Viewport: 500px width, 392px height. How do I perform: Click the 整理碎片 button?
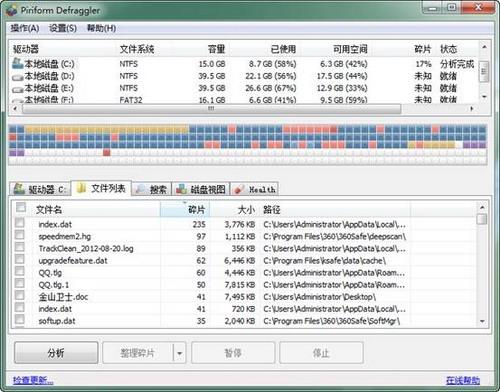pos(138,353)
